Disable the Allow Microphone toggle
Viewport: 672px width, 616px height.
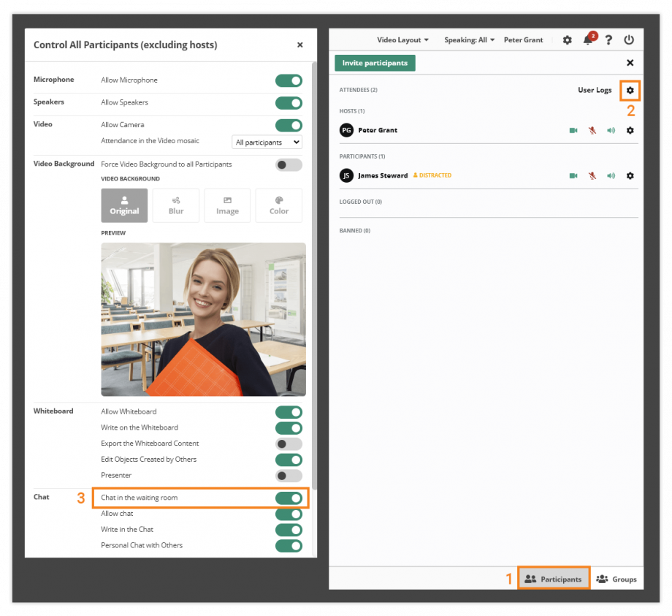click(288, 80)
